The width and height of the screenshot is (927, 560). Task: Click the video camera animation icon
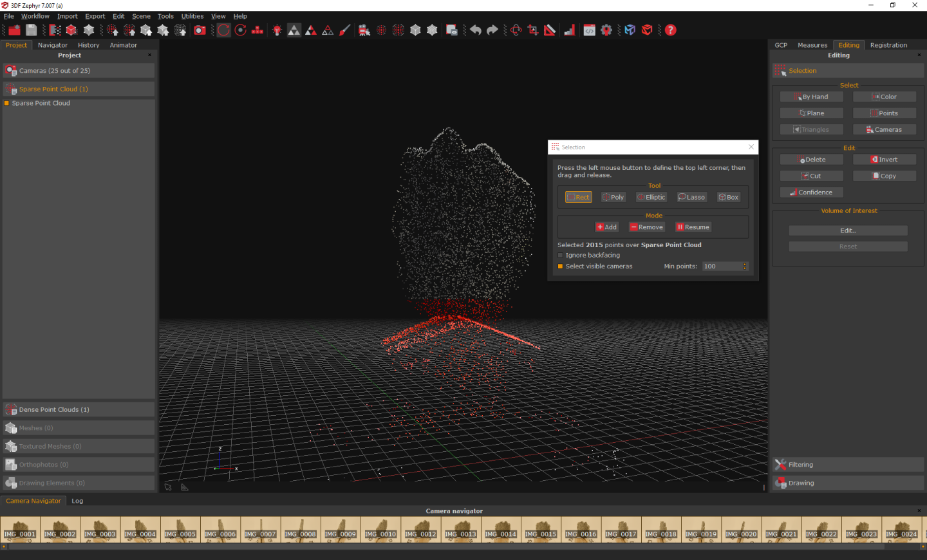pyautogui.click(x=364, y=30)
